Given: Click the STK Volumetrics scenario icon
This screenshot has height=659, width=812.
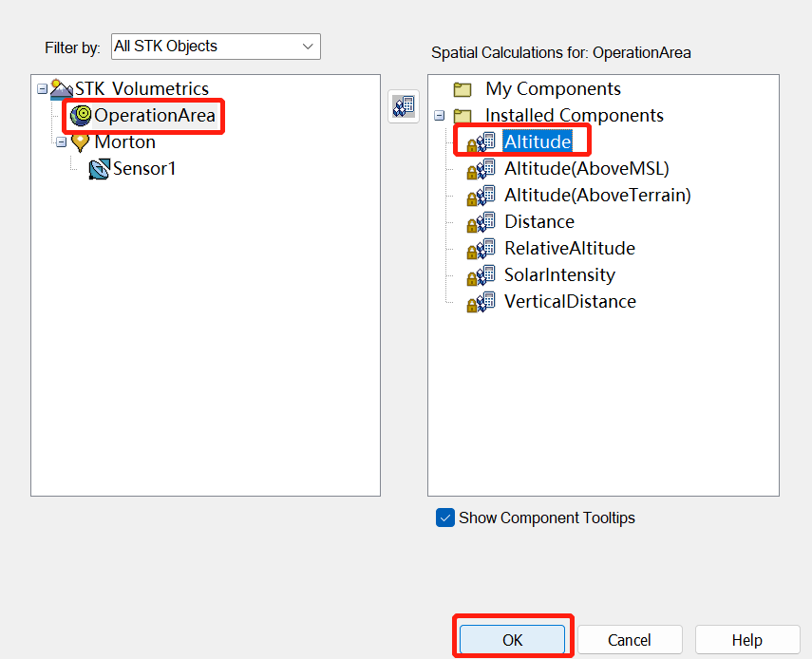Looking at the screenshot, I should (61, 89).
